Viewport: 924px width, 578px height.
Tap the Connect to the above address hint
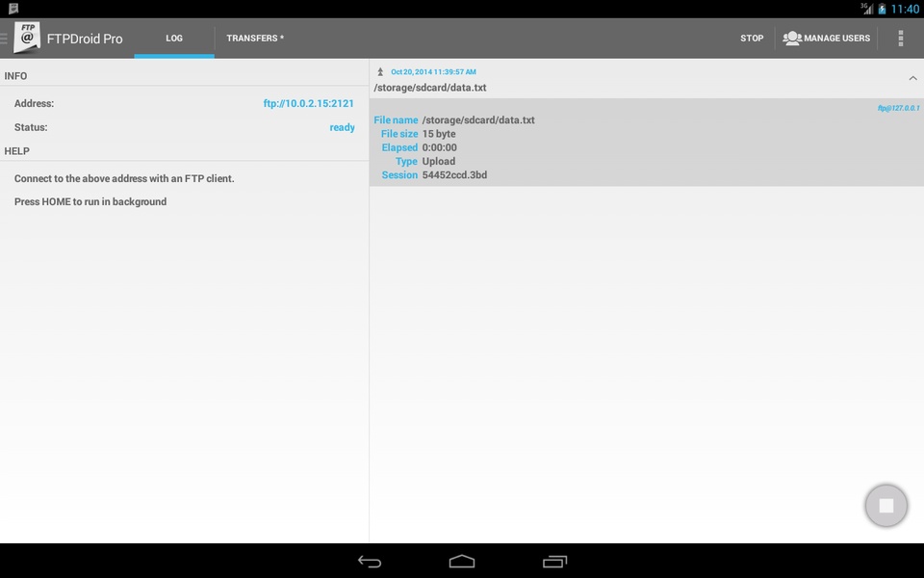[x=124, y=179]
